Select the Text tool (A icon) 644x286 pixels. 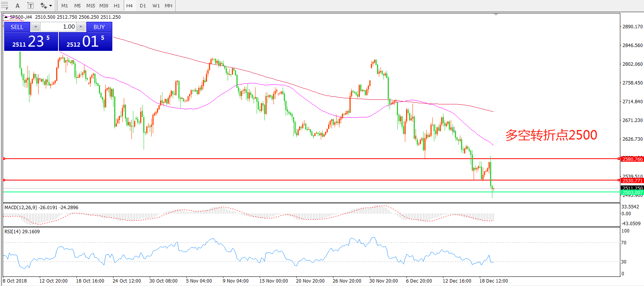pyautogui.click(x=18, y=6)
